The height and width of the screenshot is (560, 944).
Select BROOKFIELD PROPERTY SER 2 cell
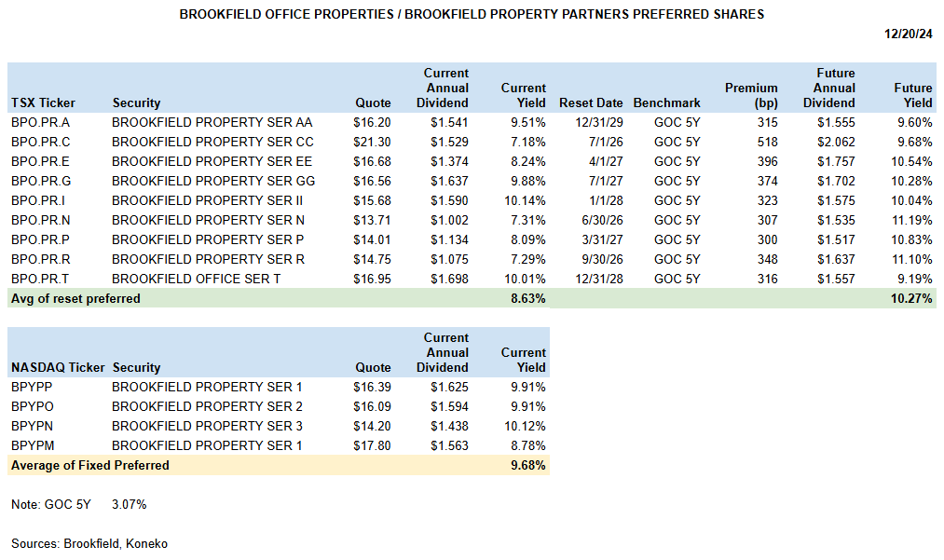(x=207, y=406)
